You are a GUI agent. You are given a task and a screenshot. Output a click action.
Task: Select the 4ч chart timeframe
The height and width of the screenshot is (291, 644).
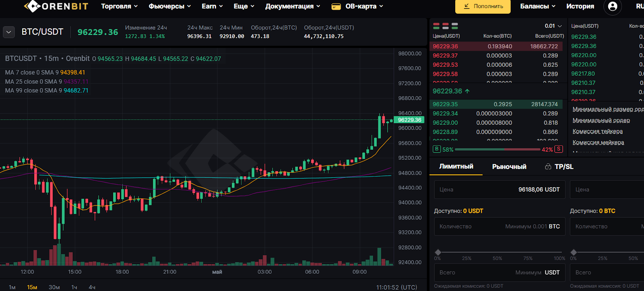coord(92,287)
